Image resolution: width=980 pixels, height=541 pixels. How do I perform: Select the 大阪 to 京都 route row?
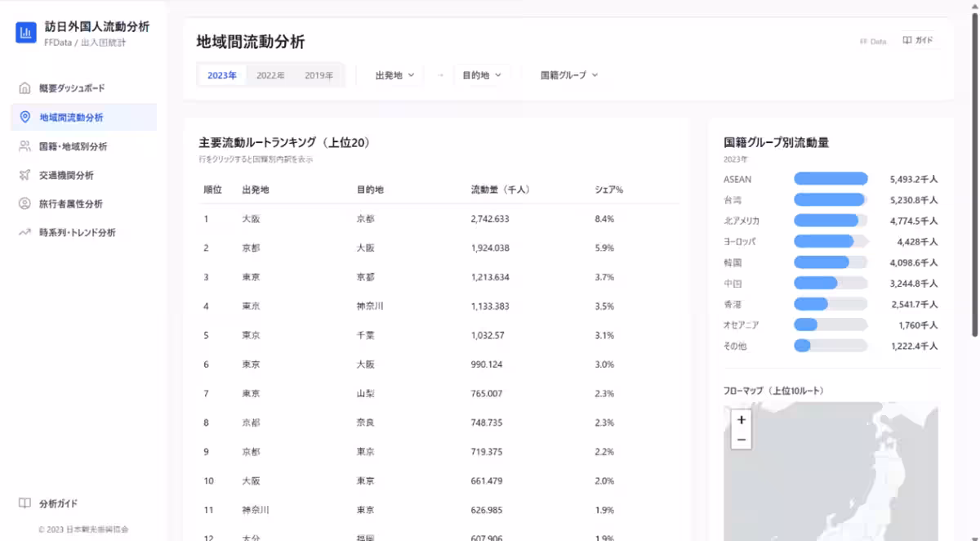pos(408,218)
